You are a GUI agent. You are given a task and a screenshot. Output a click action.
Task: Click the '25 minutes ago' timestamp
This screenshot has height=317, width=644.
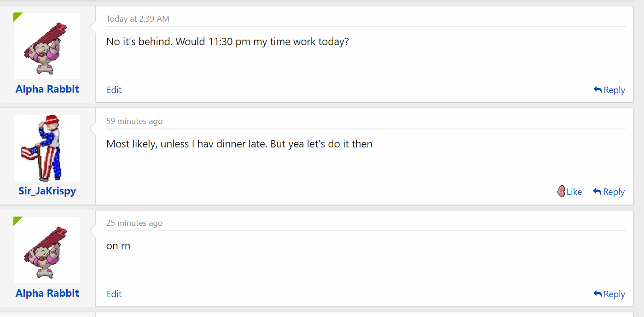pyautogui.click(x=134, y=223)
